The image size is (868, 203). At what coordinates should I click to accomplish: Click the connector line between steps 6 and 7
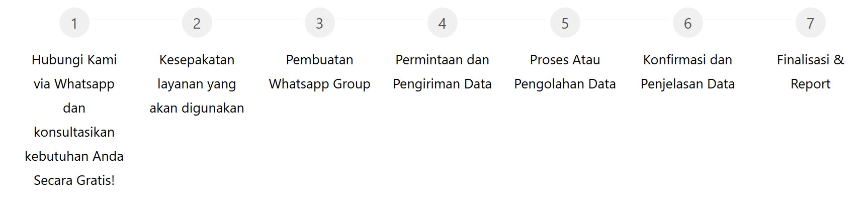coord(749,20)
